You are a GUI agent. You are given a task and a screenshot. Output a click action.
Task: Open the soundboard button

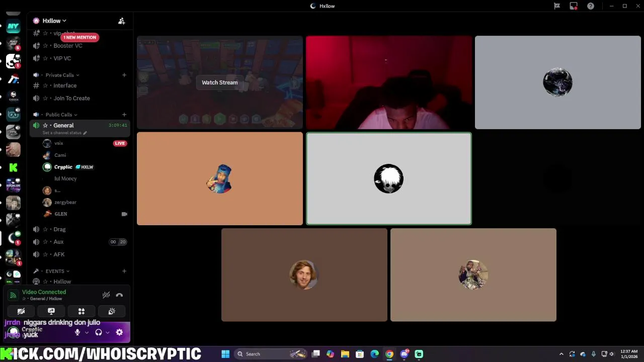(x=112, y=311)
